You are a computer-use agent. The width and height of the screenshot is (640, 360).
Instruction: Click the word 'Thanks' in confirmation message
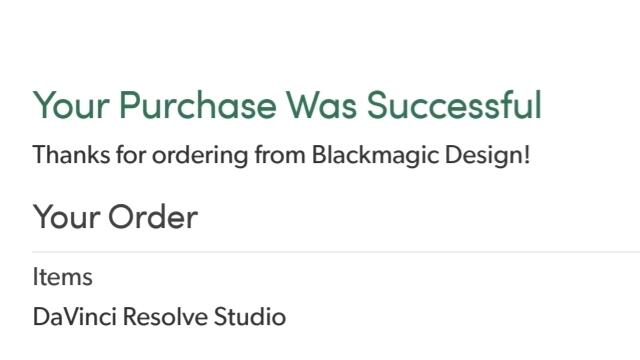coord(71,155)
